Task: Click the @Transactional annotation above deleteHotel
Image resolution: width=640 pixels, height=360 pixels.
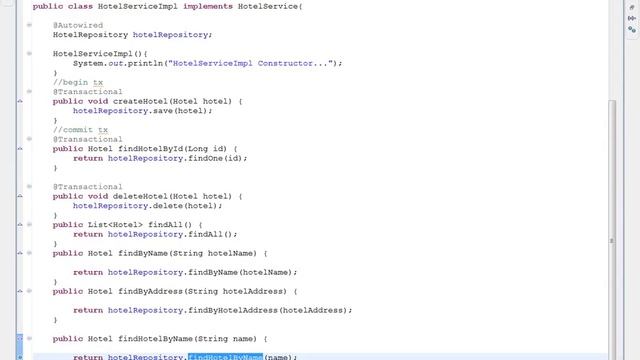Action: pyautogui.click(x=88, y=187)
